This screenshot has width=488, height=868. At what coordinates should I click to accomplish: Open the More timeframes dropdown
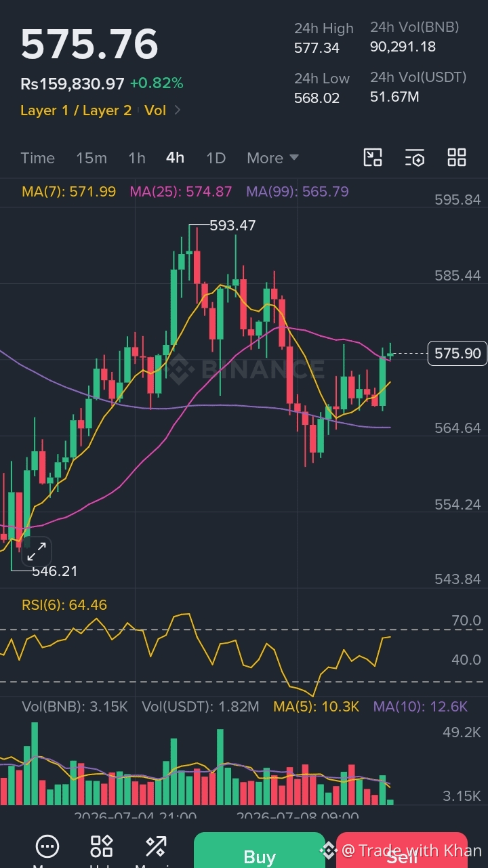pos(272,158)
